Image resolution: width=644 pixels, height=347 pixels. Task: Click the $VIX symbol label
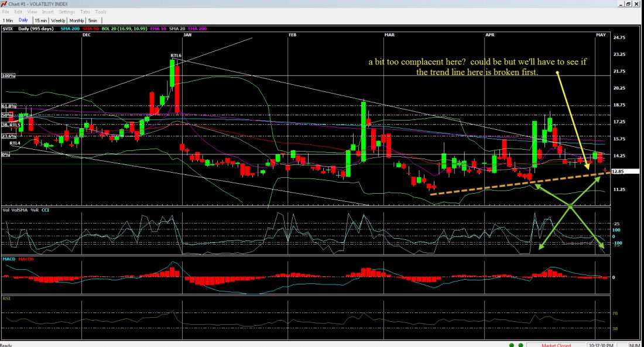[x=8, y=28]
